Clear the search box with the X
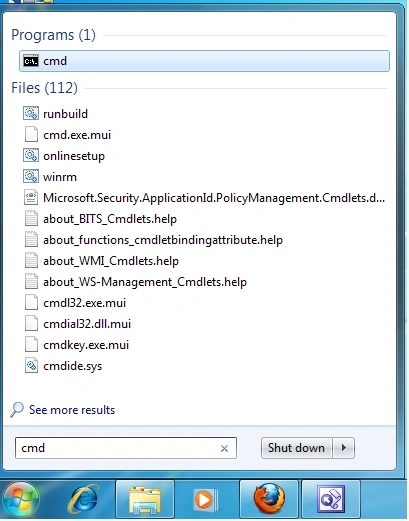Viewport: 409px width, 521px height. click(x=224, y=449)
